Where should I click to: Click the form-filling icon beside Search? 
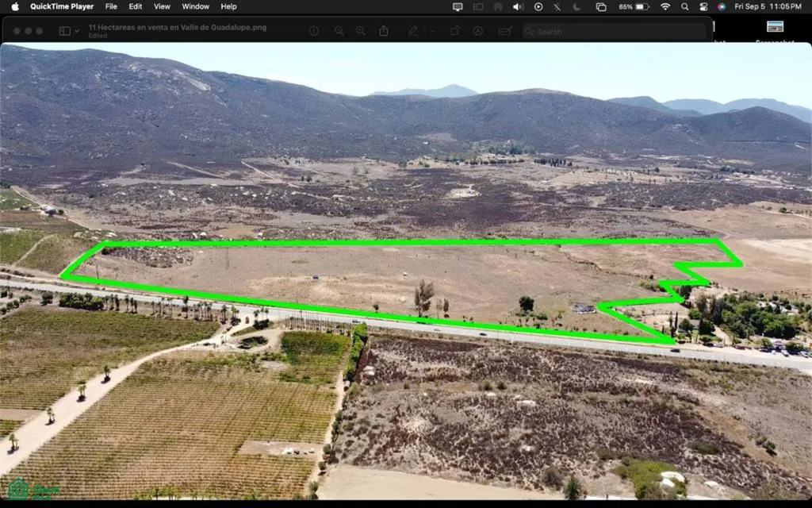(504, 31)
